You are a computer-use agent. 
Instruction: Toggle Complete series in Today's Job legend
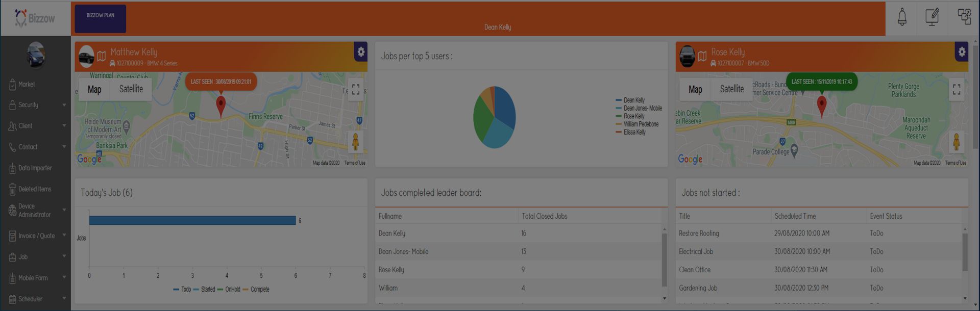tap(256, 290)
